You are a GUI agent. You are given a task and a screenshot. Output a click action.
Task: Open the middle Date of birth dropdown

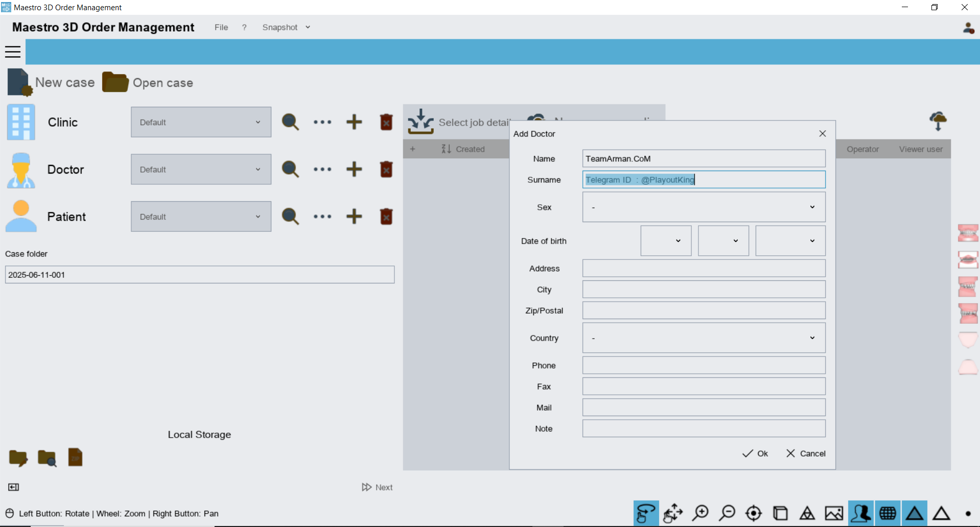(724, 241)
